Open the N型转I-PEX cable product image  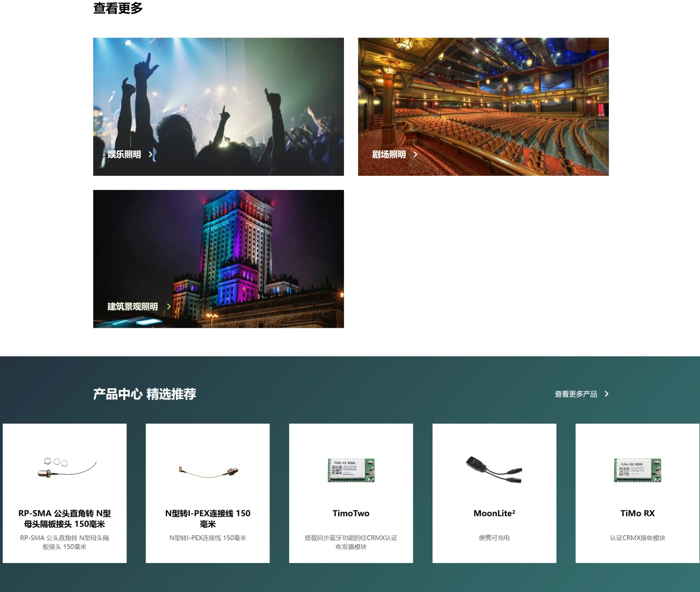[208, 471]
